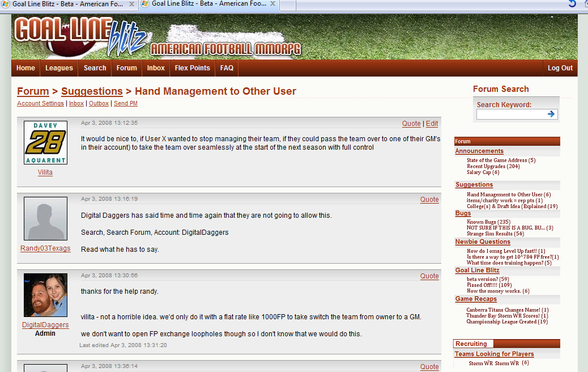Open Forum in the navigation bar
The width and height of the screenshot is (588, 372).
[x=126, y=68]
